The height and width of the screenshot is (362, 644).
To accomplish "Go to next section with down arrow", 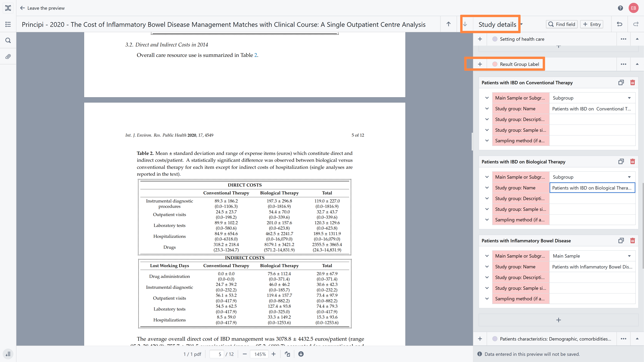I will click(465, 24).
